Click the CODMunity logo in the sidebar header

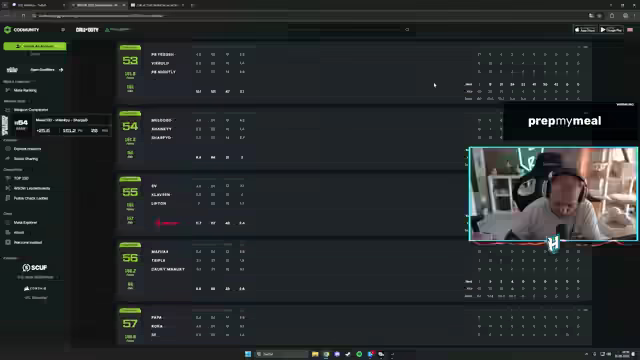click(21, 30)
